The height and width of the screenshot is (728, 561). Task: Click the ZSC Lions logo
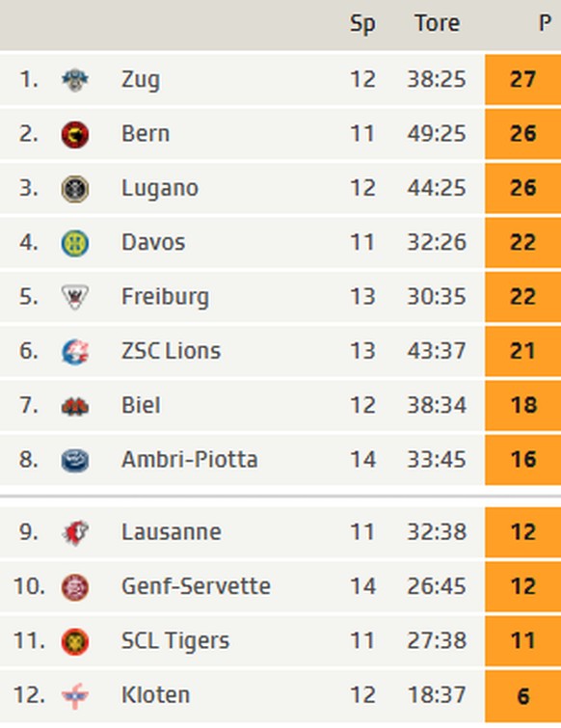pos(75,352)
